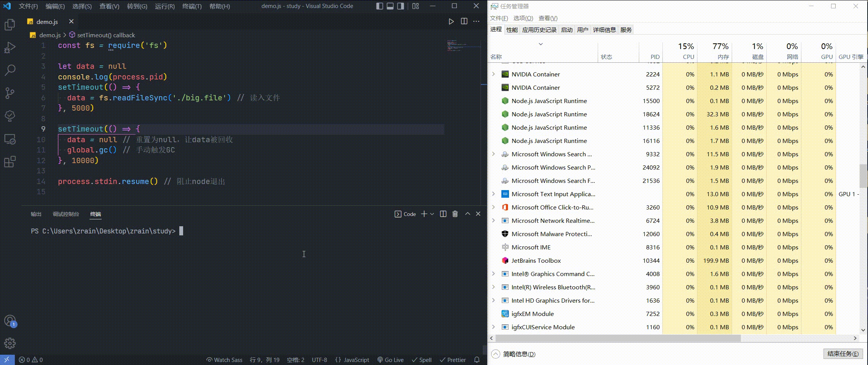868x365 pixels.
Task: Open Task Manager 启动 tab
Action: point(567,30)
